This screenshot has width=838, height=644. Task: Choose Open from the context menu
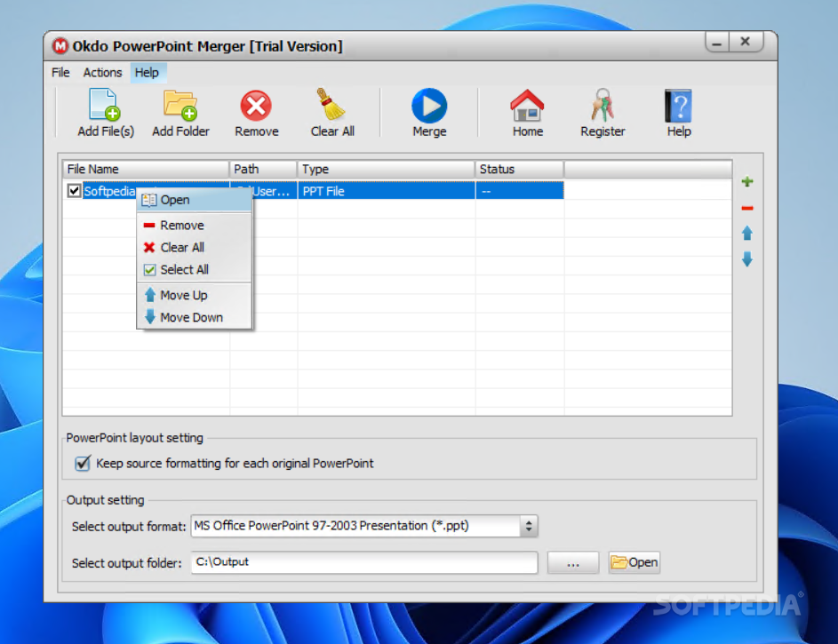194,200
